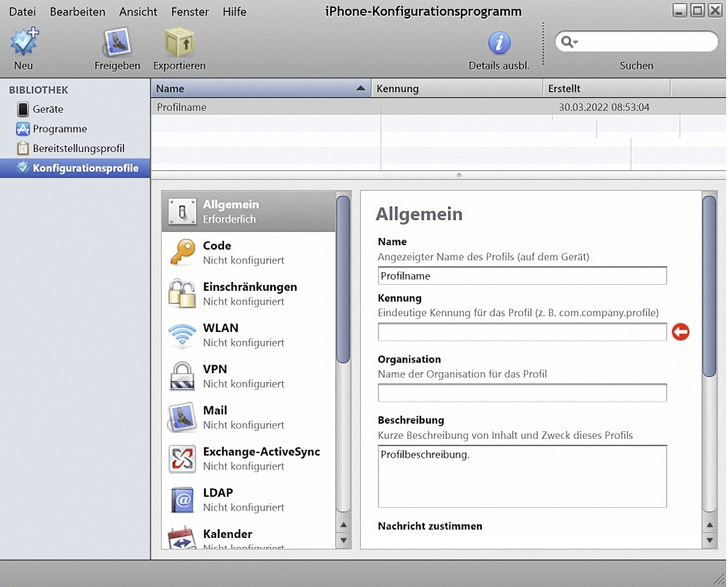728x587 pixels.
Task: Hide details with the info icon
Action: [x=499, y=43]
